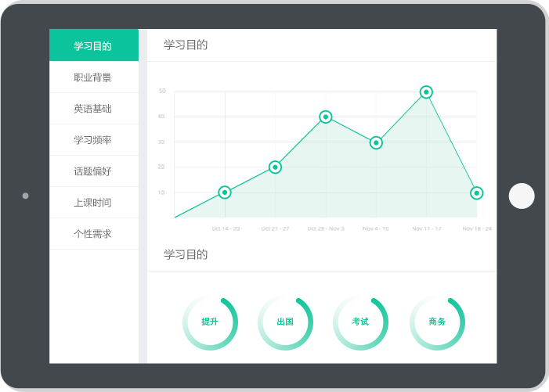Select the data point above Oct 14 - 20

tap(225, 192)
